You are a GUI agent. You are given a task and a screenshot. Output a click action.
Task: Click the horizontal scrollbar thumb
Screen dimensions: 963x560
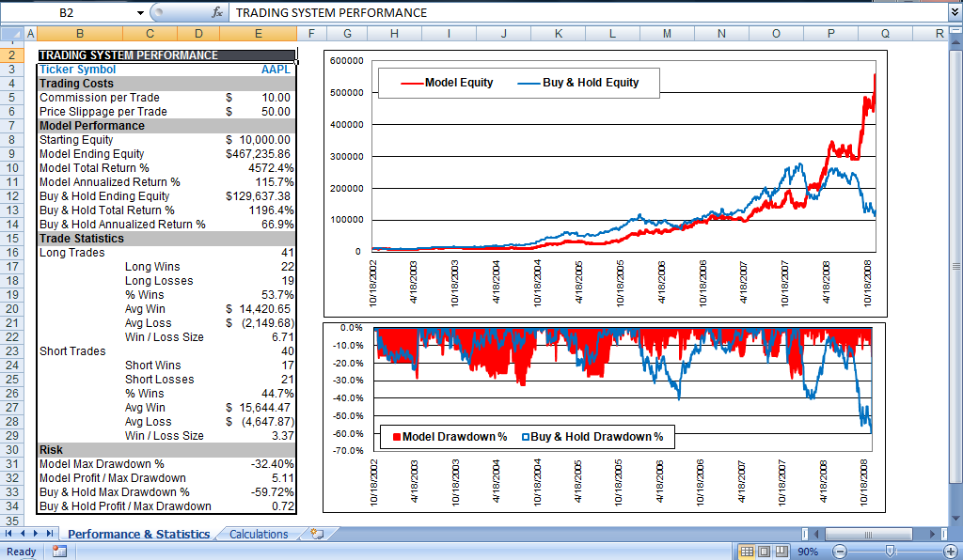click(x=868, y=535)
